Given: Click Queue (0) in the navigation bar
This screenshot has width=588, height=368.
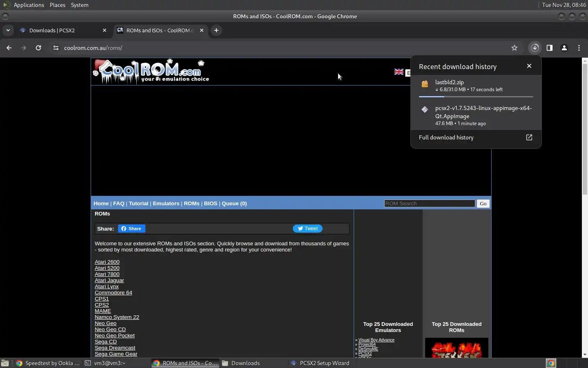Looking at the screenshot, I should [234, 204].
